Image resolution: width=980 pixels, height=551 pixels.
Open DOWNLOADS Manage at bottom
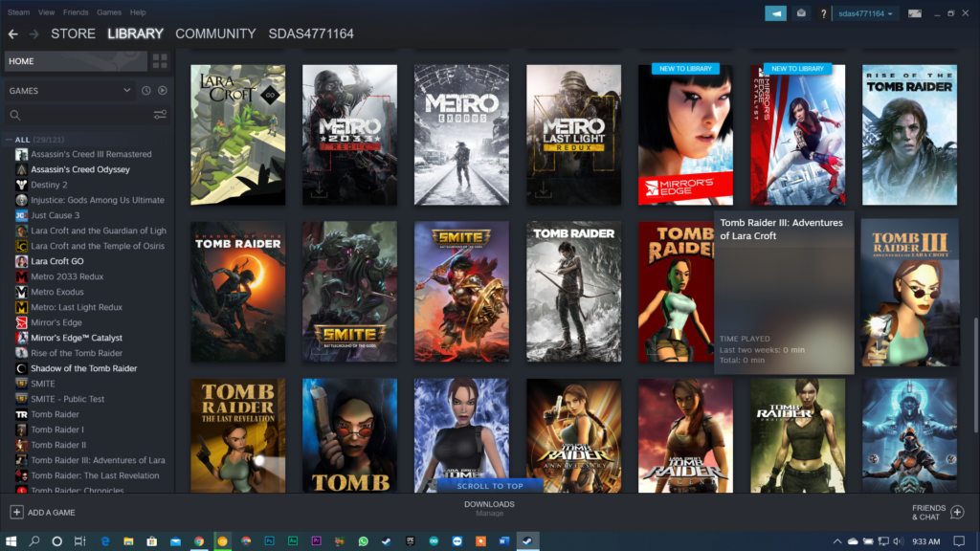(x=489, y=509)
